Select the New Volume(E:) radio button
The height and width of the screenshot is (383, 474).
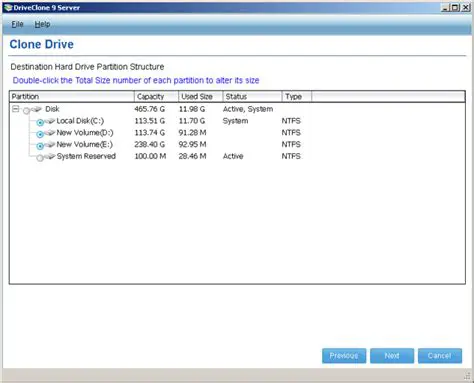click(40, 146)
